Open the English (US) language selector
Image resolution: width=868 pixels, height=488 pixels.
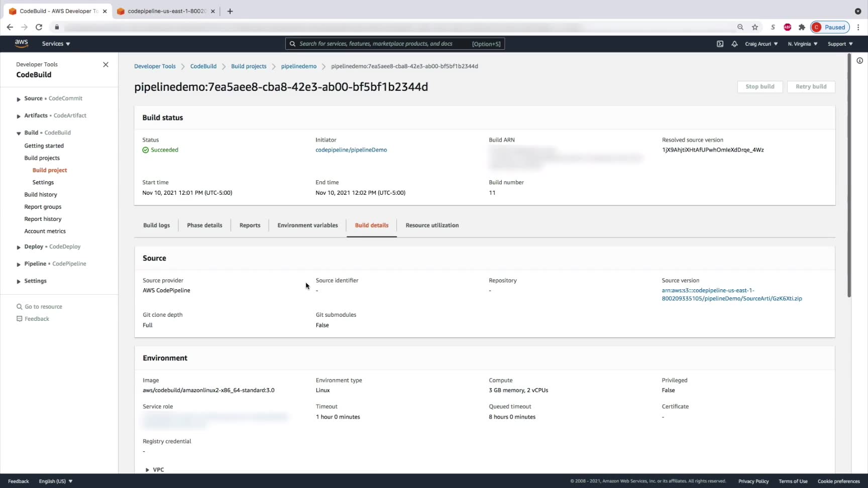(x=56, y=481)
